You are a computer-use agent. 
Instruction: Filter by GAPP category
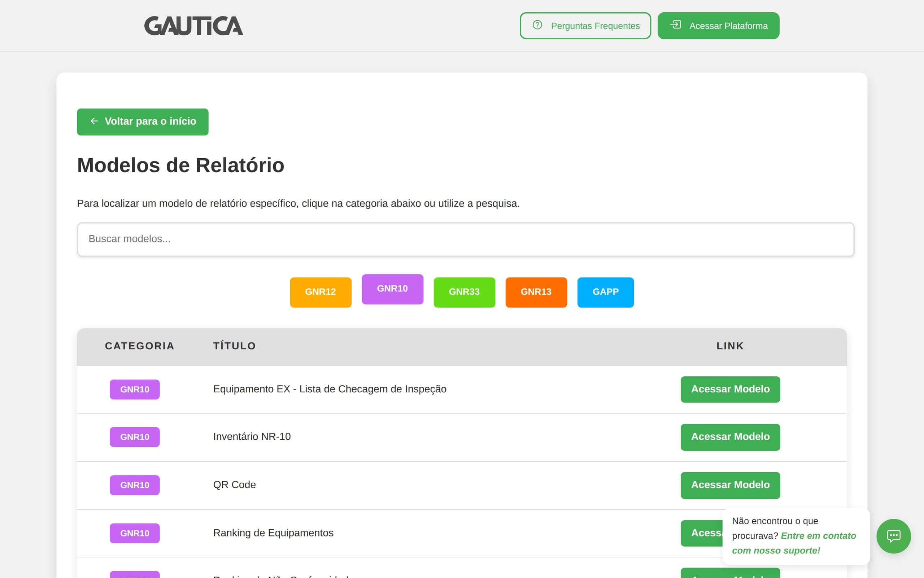click(x=605, y=292)
